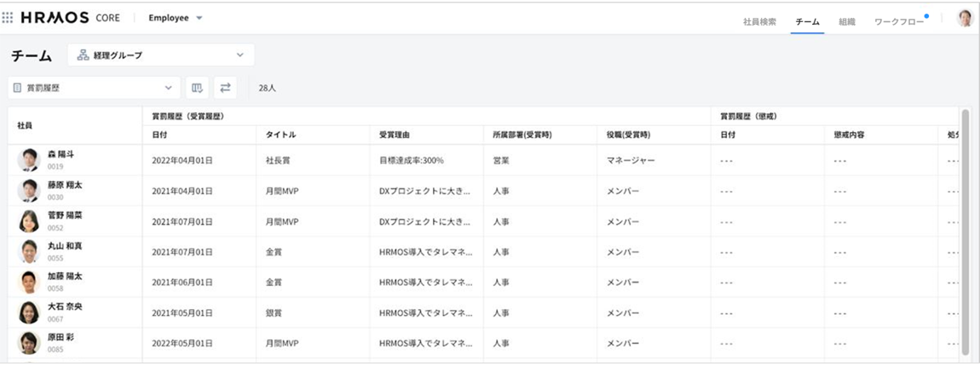
Task: Open employee 丸山 和真's name link
Action: point(65,246)
